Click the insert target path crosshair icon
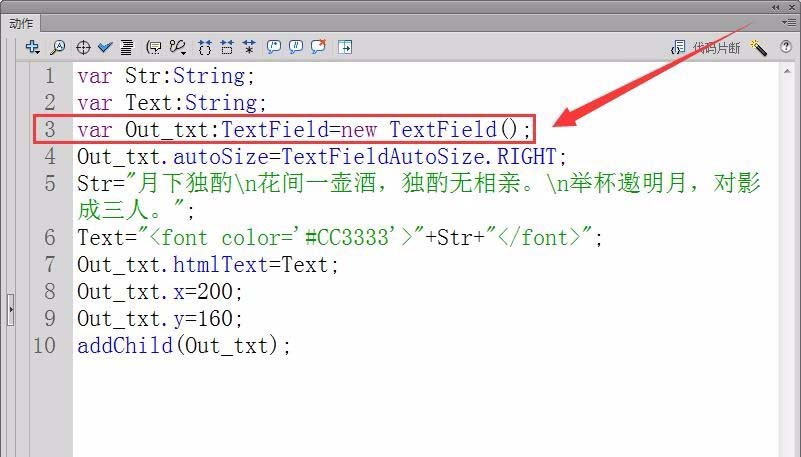801x457 pixels. pos(83,47)
